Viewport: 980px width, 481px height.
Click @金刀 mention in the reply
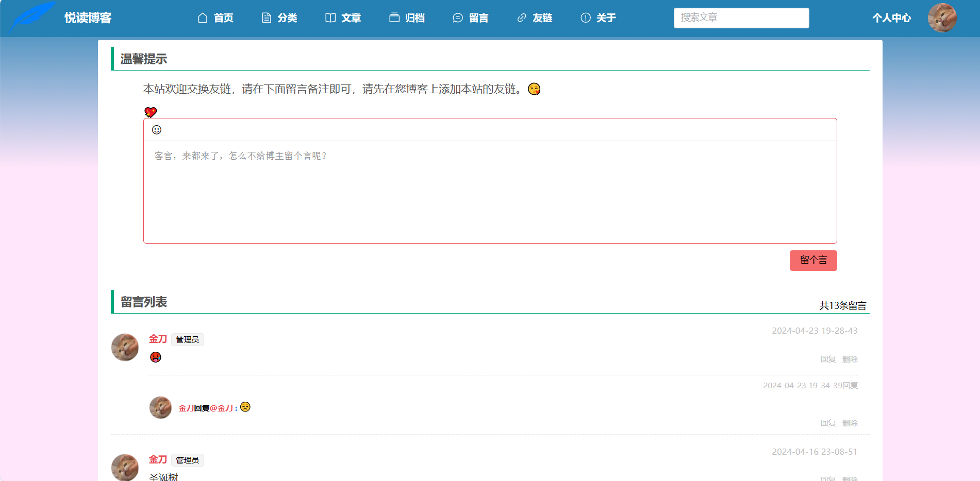(x=221, y=408)
